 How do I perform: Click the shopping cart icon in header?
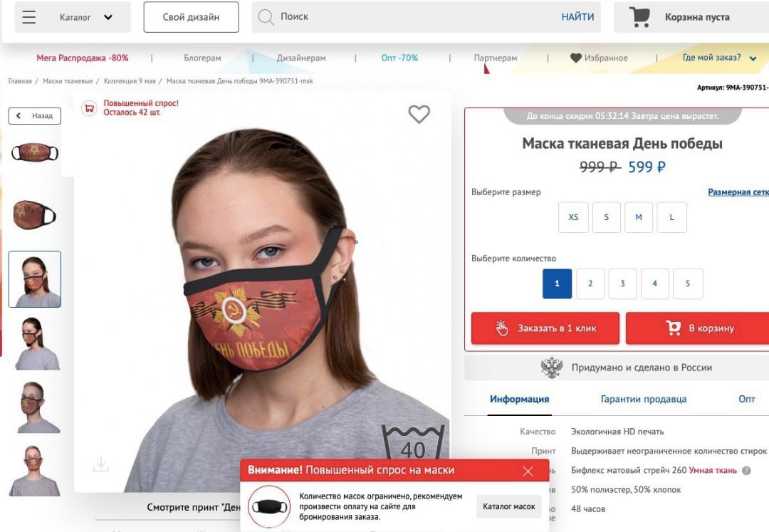coord(640,16)
